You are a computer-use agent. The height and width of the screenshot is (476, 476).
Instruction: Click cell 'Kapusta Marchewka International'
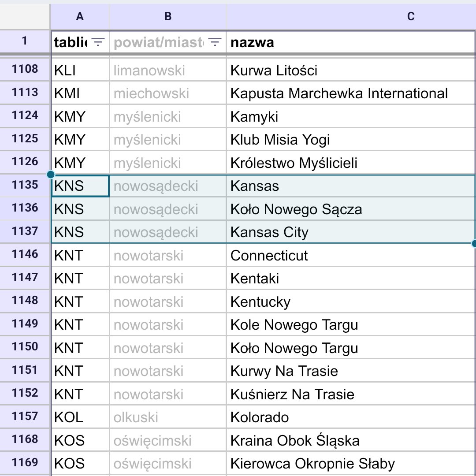point(351,93)
